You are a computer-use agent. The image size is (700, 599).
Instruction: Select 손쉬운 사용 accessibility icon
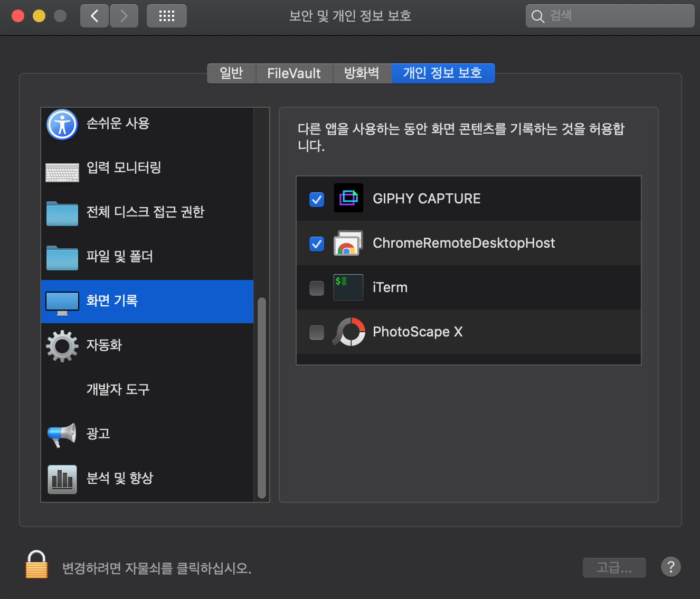coord(62,125)
